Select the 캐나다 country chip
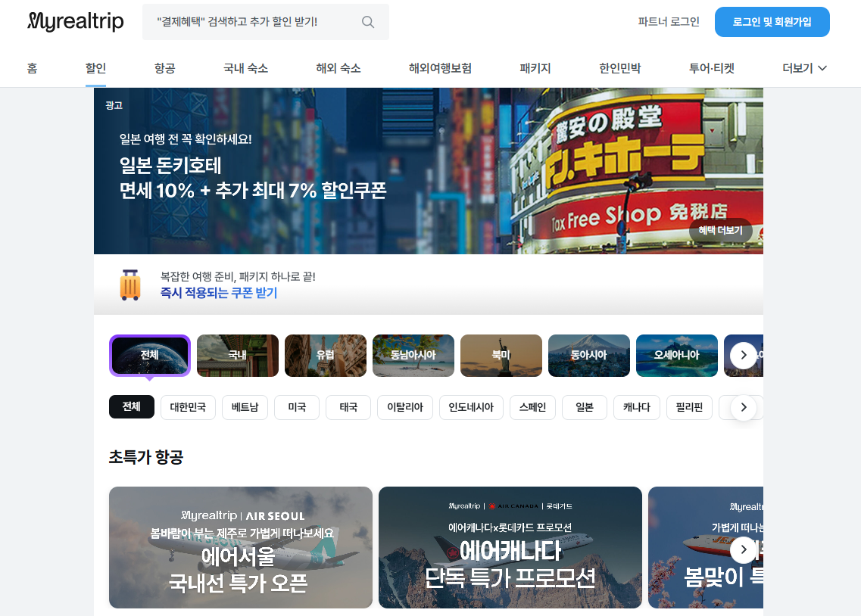The image size is (861, 616). 636,407
